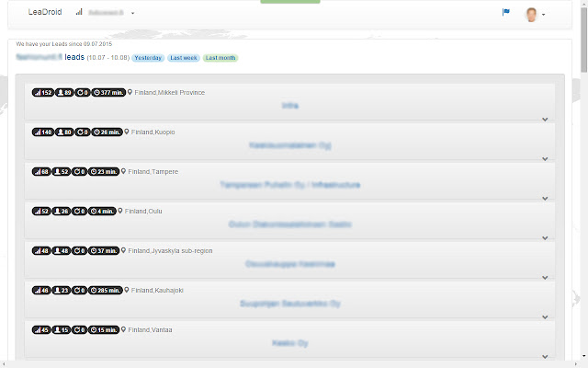The height and width of the screenshot is (368, 588).
Task: Open the blurred company link in Tampere row
Action: (x=290, y=184)
